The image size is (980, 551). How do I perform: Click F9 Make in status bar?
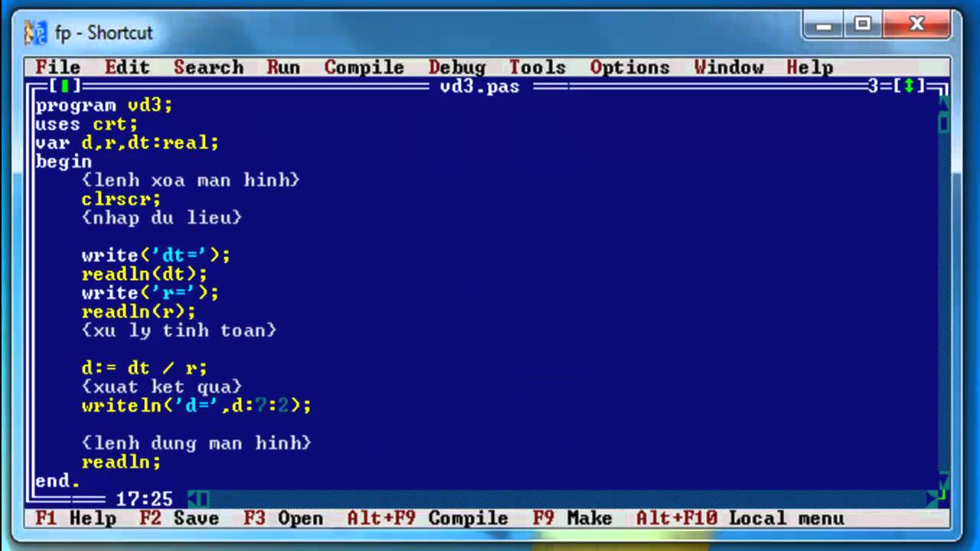tap(572, 518)
